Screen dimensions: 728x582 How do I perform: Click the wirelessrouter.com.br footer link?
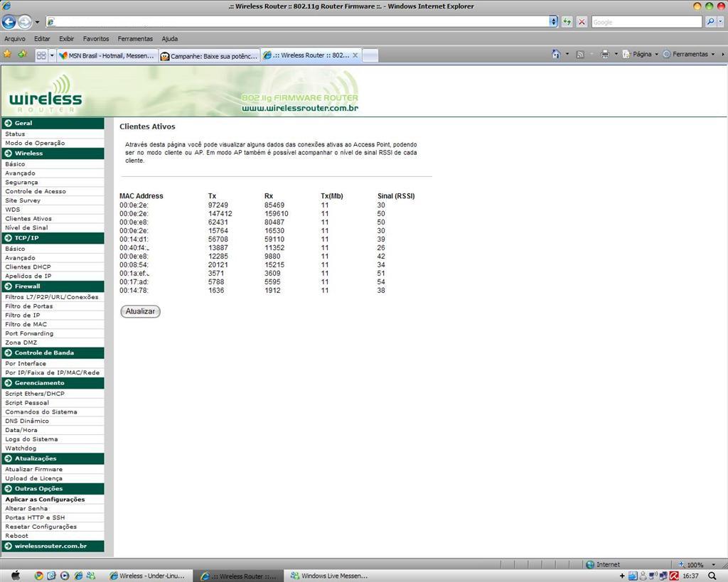(x=53, y=546)
